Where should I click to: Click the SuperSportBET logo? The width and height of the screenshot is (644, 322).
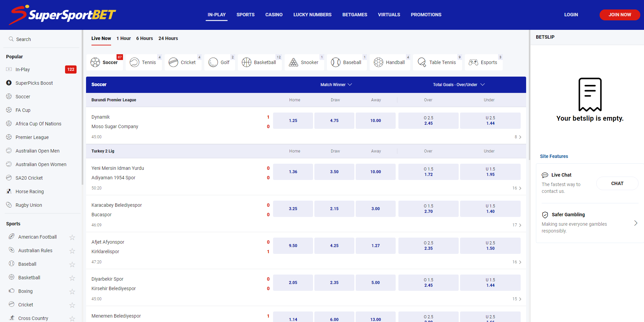click(62, 15)
